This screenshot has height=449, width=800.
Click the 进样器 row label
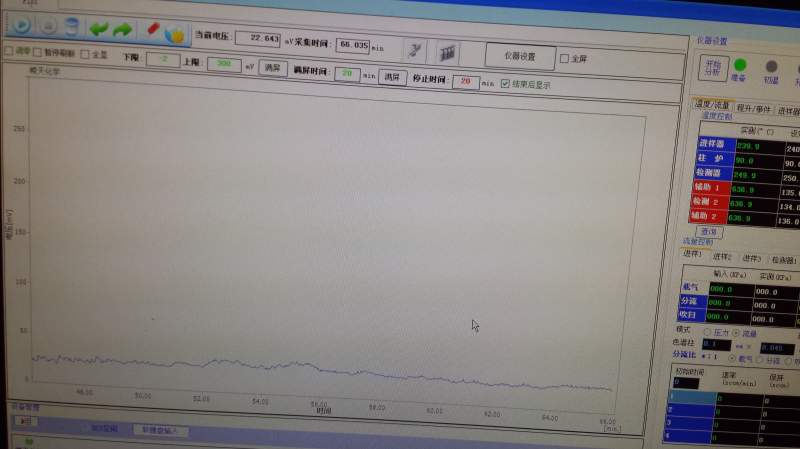pyautogui.click(x=716, y=144)
